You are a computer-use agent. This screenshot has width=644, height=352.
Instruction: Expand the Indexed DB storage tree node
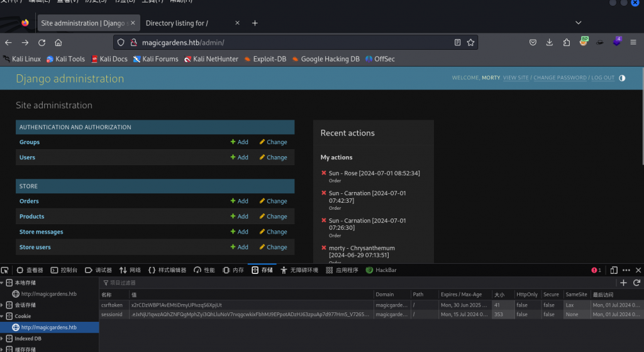(x=3, y=339)
